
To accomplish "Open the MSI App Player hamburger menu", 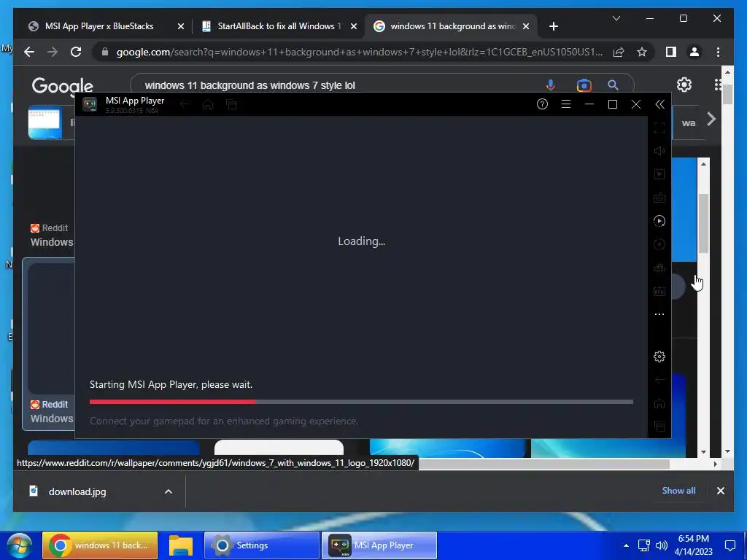I will (566, 104).
